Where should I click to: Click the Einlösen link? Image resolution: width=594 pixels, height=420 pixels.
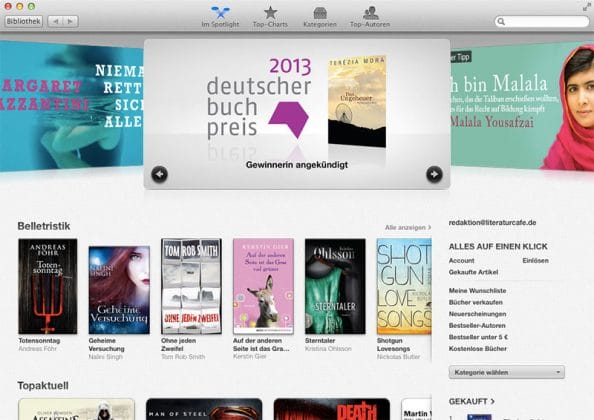click(535, 261)
